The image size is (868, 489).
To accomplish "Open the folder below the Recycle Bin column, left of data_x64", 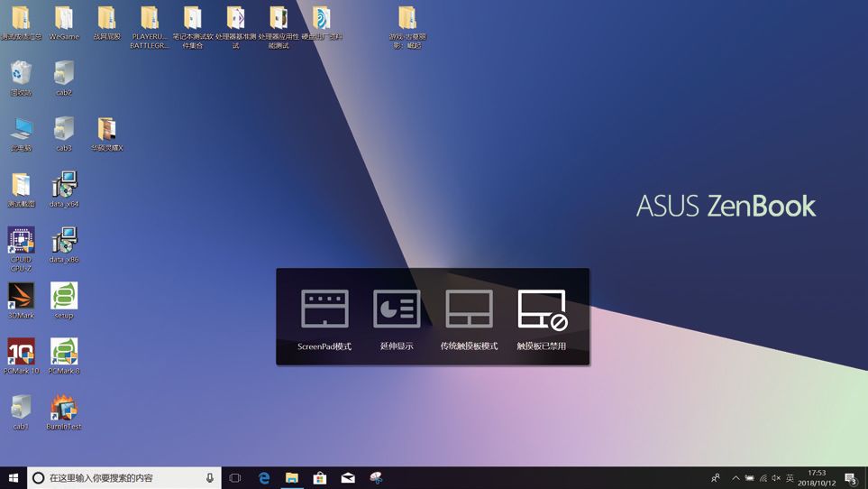I will point(21,189).
